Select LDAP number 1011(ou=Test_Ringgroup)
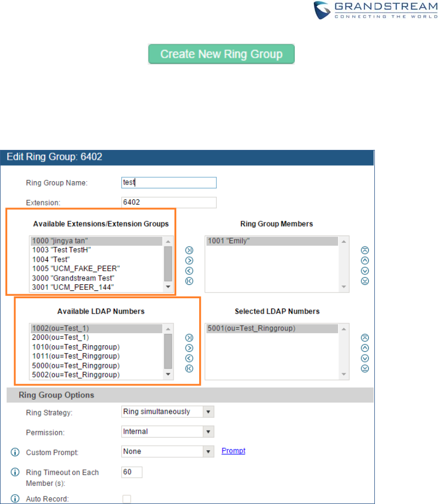The image size is (438, 504). pyautogui.click(x=97, y=356)
